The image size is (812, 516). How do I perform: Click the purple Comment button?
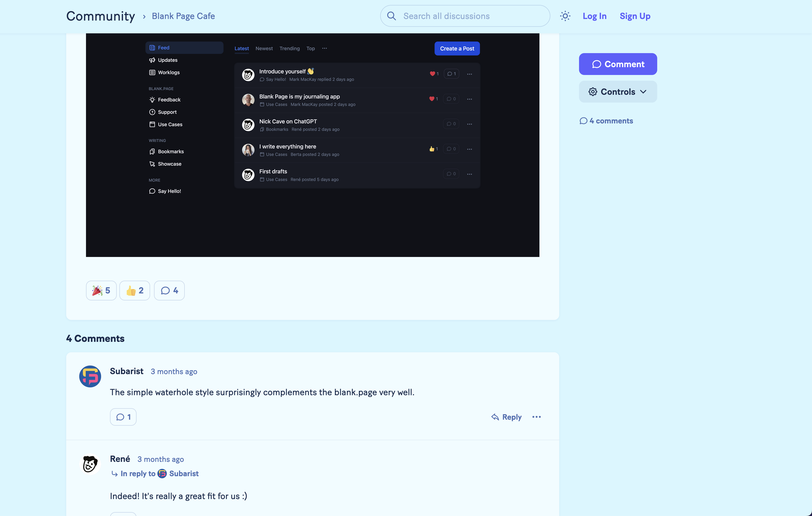coord(618,64)
